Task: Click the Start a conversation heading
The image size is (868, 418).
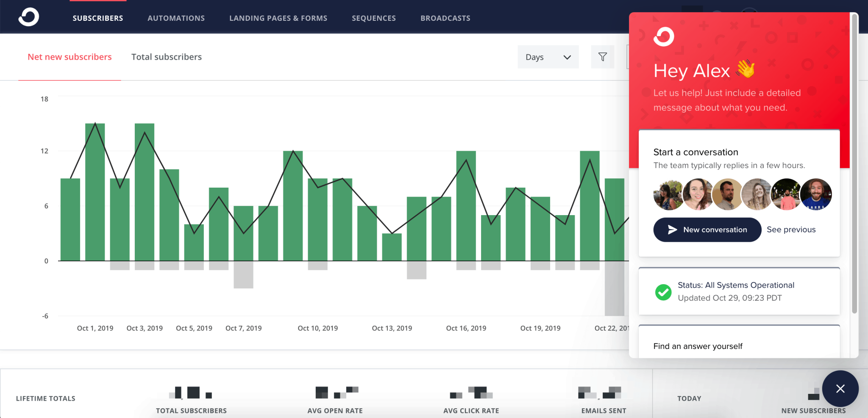Action: (696, 152)
